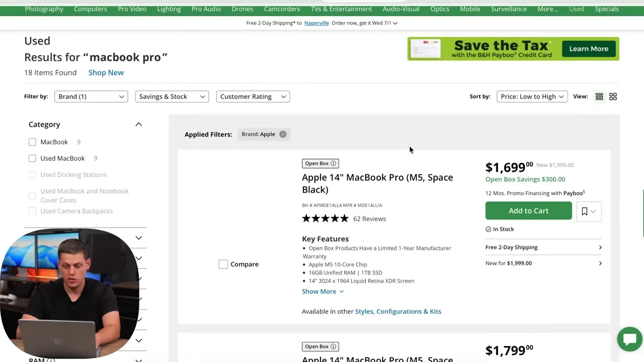644x362 pixels.
Task: Open the Price: Low to High sort dropdown
Action: (532, 97)
